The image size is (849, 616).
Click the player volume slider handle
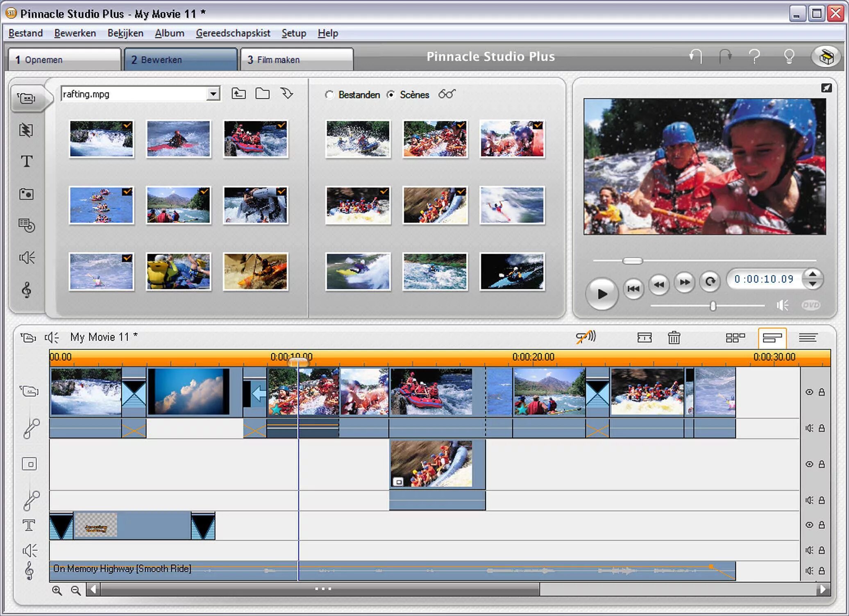click(x=713, y=306)
